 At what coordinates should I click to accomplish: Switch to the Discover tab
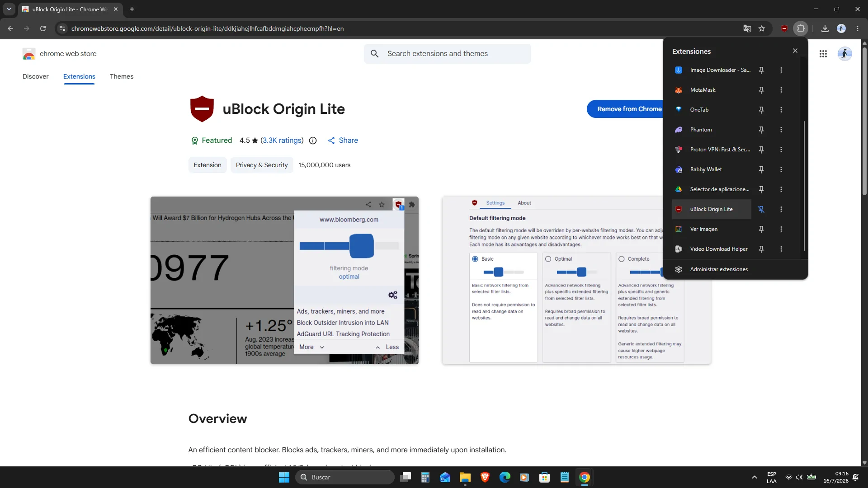pos(36,76)
